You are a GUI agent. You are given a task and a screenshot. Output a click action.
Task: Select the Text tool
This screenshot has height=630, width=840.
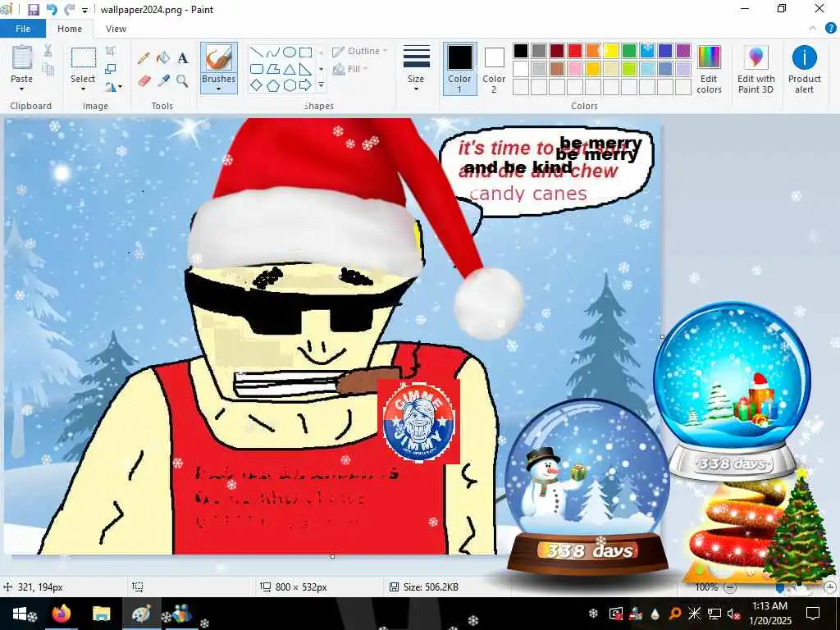(x=183, y=58)
